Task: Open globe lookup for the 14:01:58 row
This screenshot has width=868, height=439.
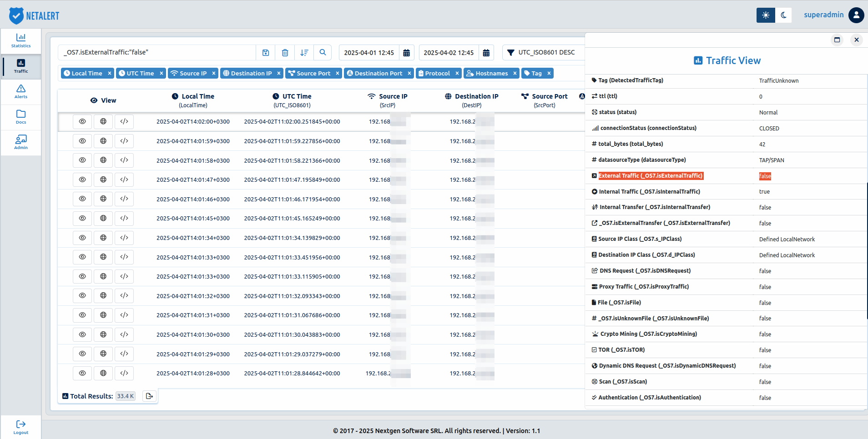Action: click(x=103, y=160)
